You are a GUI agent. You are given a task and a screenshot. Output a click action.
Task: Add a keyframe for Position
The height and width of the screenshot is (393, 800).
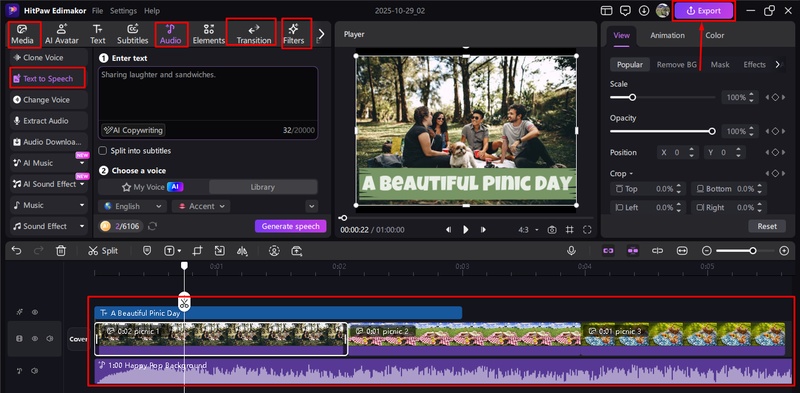click(775, 152)
